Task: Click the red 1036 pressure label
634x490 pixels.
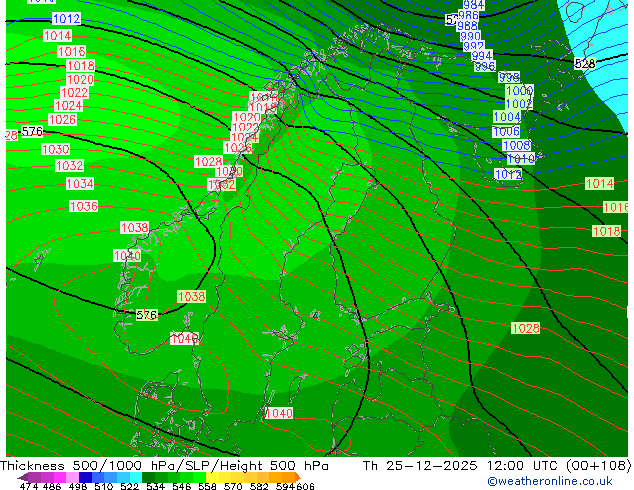Action: point(84,206)
